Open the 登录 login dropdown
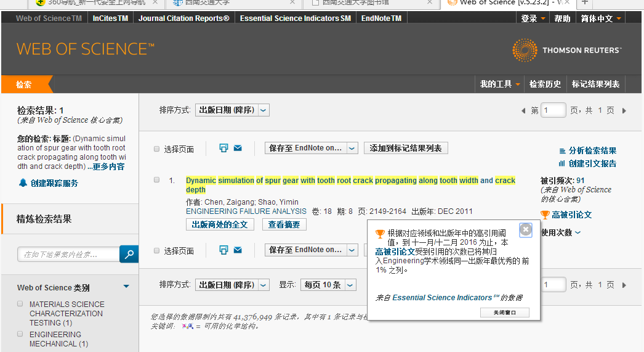 coord(533,18)
